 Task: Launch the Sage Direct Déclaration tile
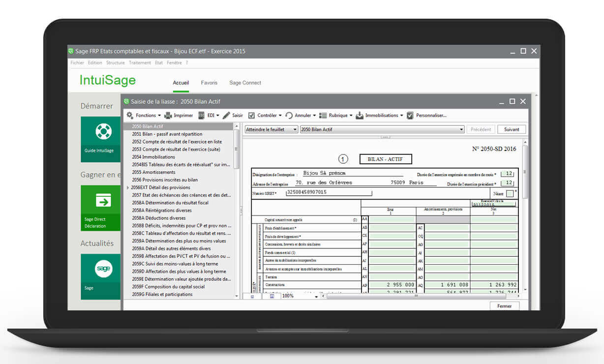pos(101,208)
